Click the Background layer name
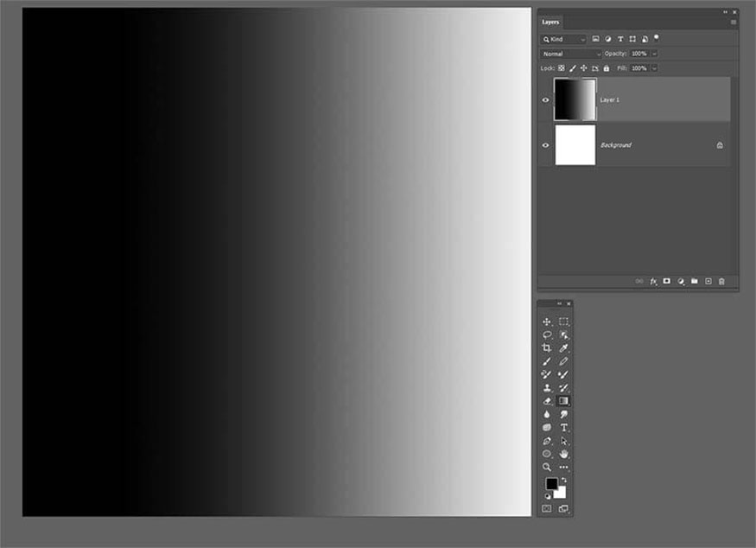The width and height of the screenshot is (756, 548). tap(616, 145)
